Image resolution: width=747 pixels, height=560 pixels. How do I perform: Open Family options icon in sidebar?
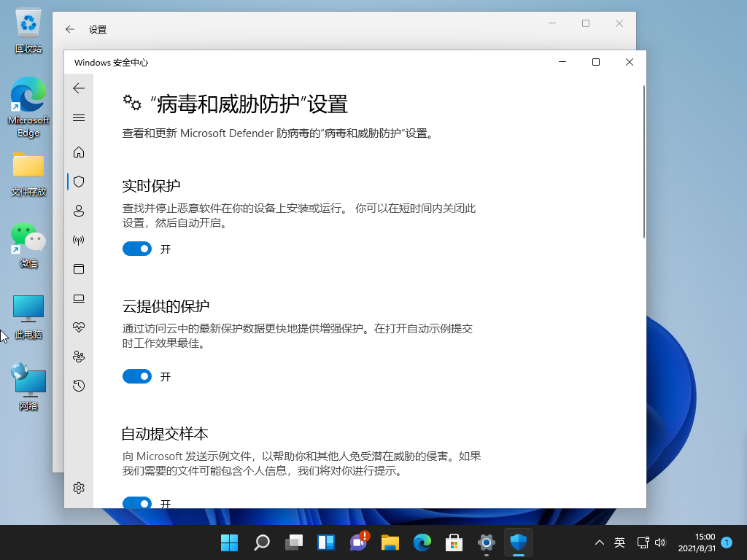79,357
